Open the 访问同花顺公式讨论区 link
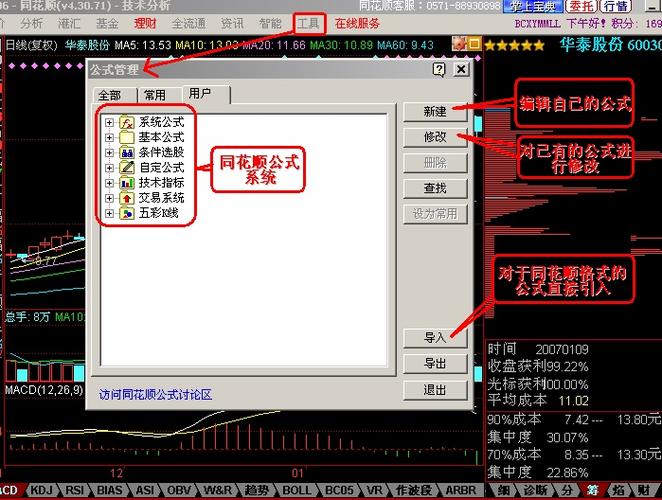This screenshot has width=662, height=500. (x=155, y=395)
